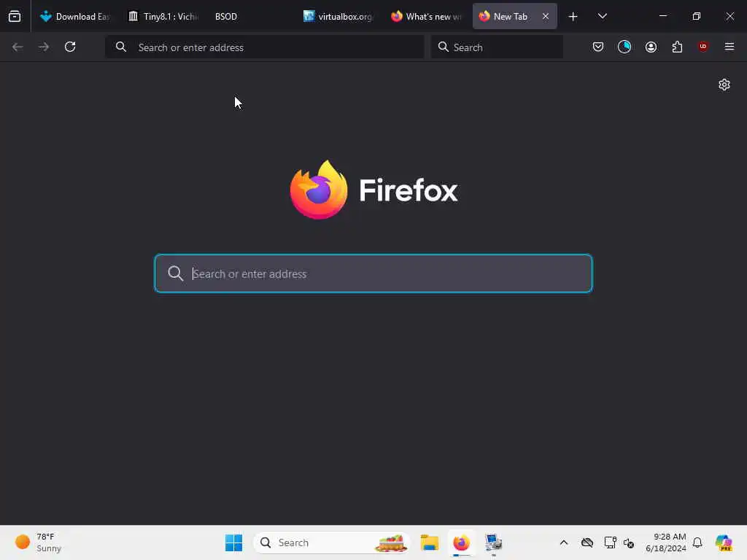Personalize new tab with gear icon
Screen dimensions: 747x560
tap(724, 85)
